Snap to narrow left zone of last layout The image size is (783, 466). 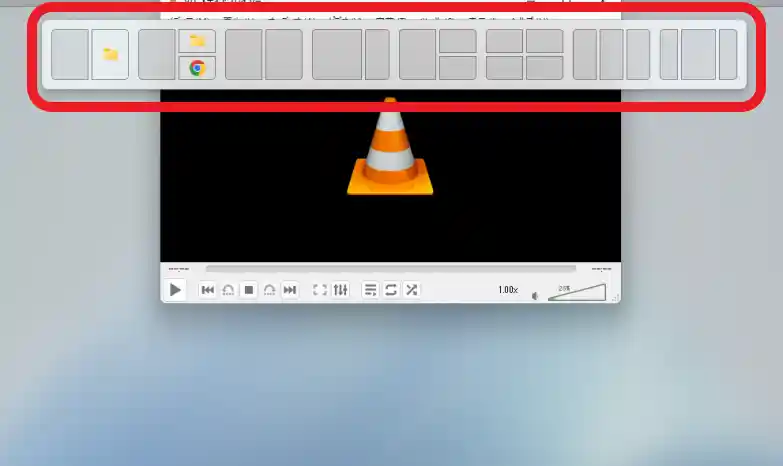point(669,54)
